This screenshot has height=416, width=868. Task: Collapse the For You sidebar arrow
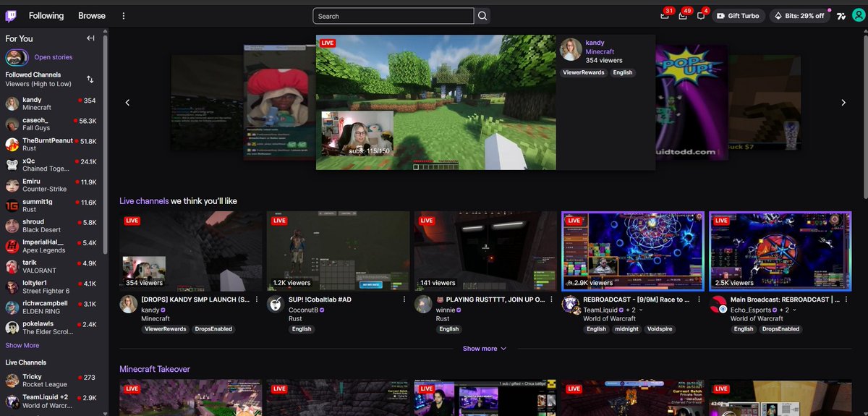click(x=90, y=38)
